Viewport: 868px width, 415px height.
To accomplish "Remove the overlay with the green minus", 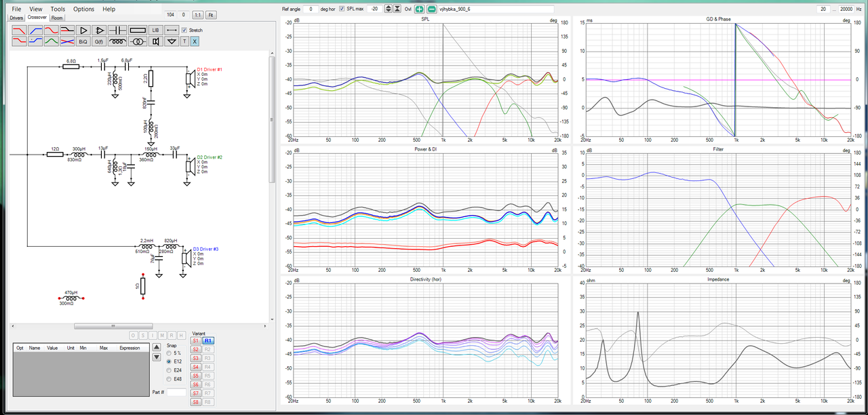I will (431, 9).
